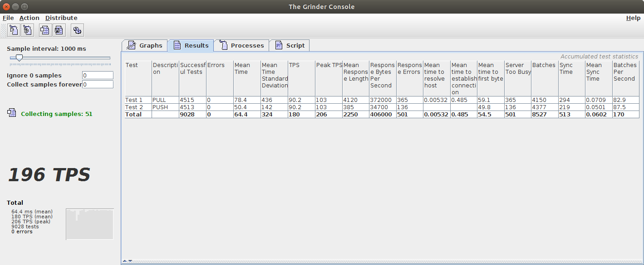Click the Response Errors column header

click(409, 78)
